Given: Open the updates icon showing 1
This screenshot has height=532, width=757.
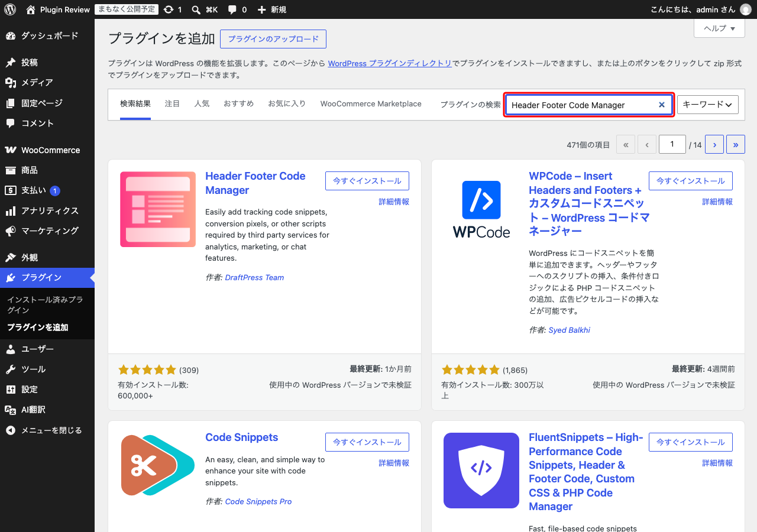Looking at the screenshot, I should click(x=169, y=9).
